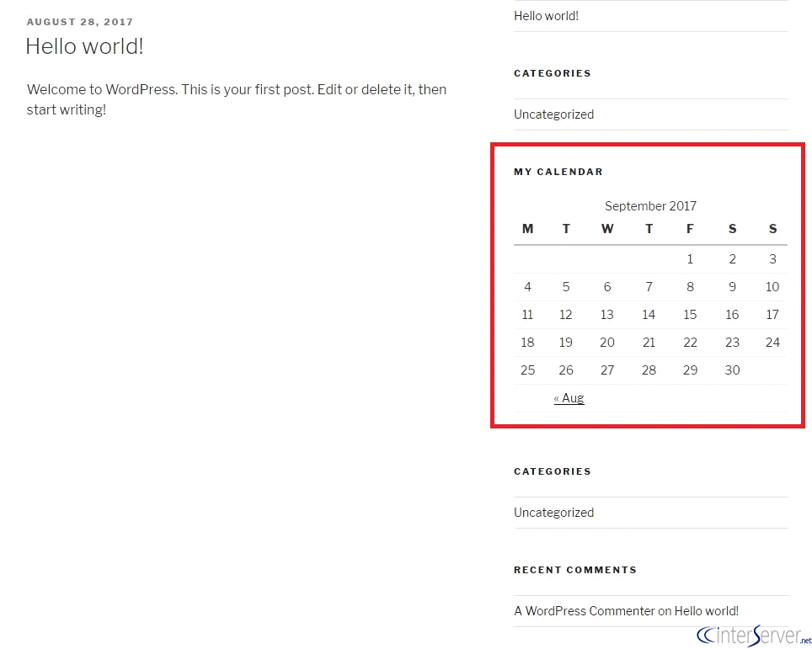Select day 27 in the calendar
Viewport: 812px width, 649px height.
point(607,370)
